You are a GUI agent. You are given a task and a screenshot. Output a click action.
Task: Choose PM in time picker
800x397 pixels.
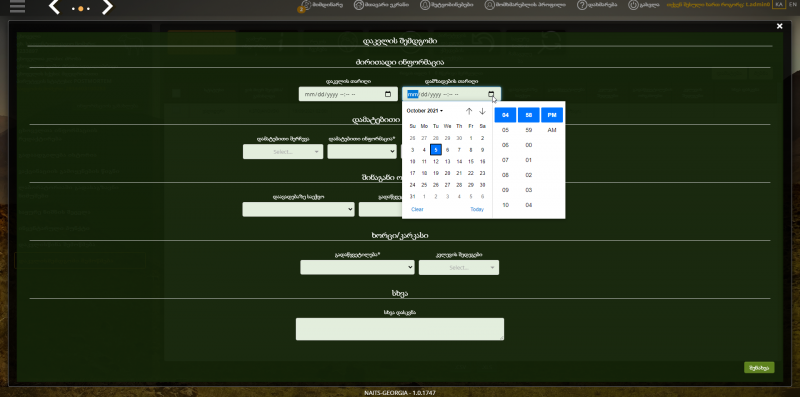pyautogui.click(x=552, y=115)
